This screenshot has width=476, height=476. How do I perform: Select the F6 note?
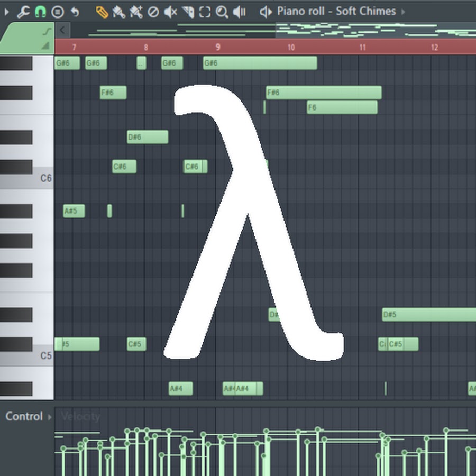tap(342, 107)
